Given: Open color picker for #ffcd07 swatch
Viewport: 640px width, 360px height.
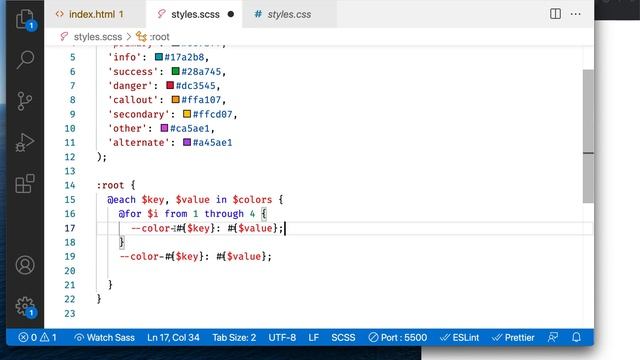Looking at the screenshot, I should point(187,114).
